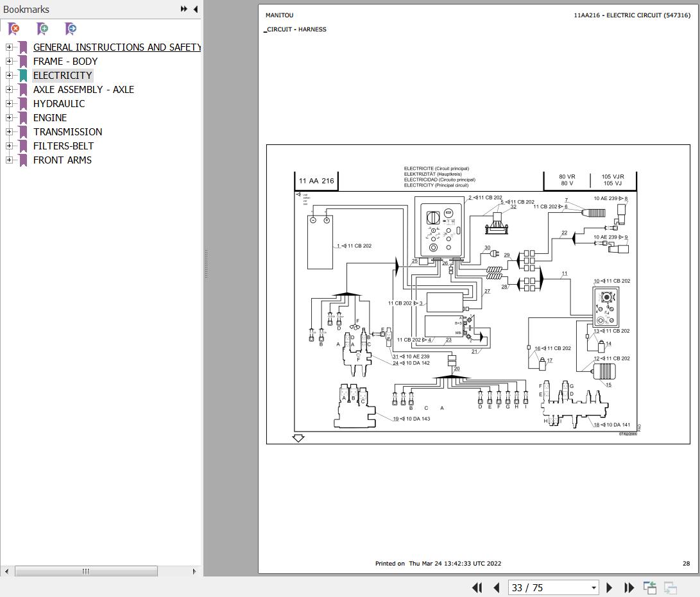Open the page number dropdown arrow
This screenshot has height=597, width=700.
[x=593, y=587]
